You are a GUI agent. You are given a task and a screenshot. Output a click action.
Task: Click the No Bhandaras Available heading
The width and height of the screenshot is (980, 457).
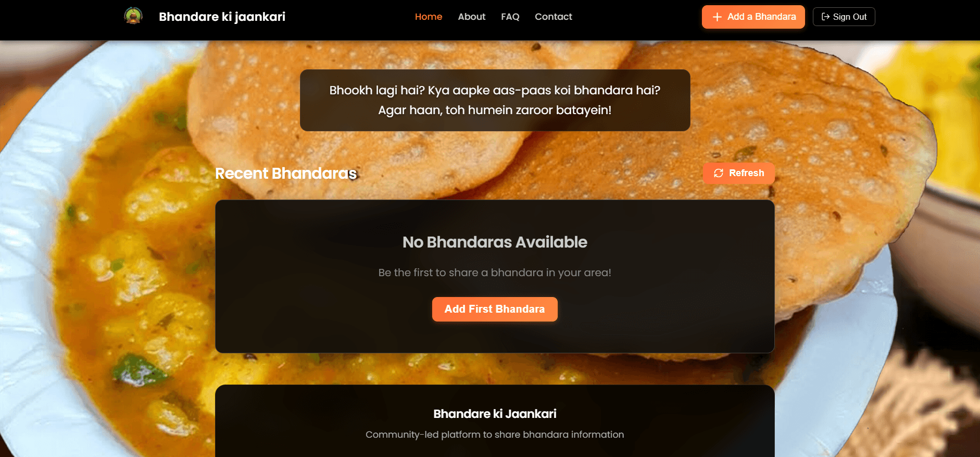495,242
